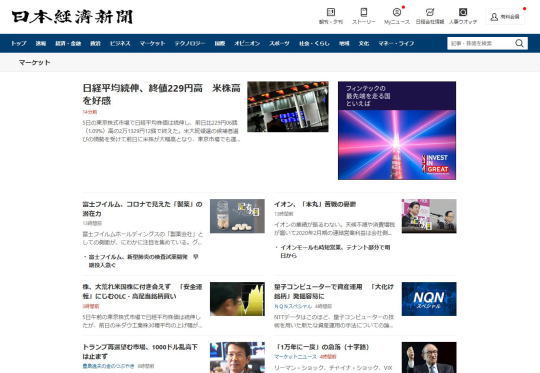
Task: Click the マーケット page heading
Action: 34,63
